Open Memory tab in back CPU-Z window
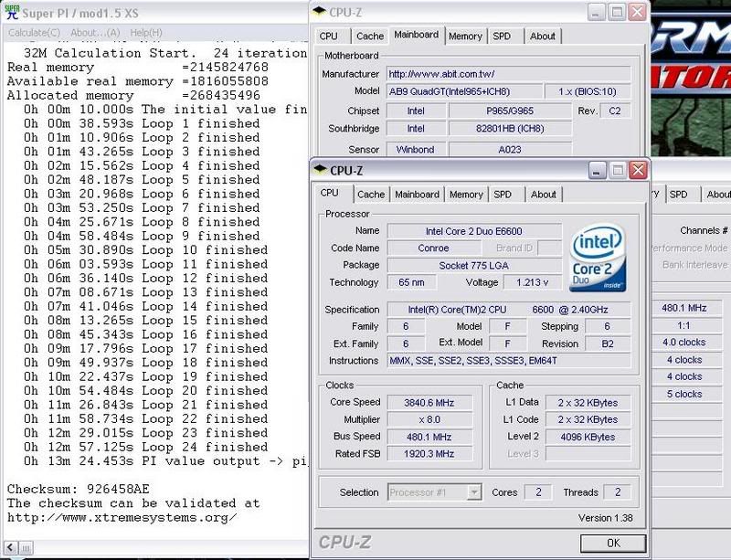Image resolution: width=731 pixels, height=560 pixels. (x=465, y=36)
